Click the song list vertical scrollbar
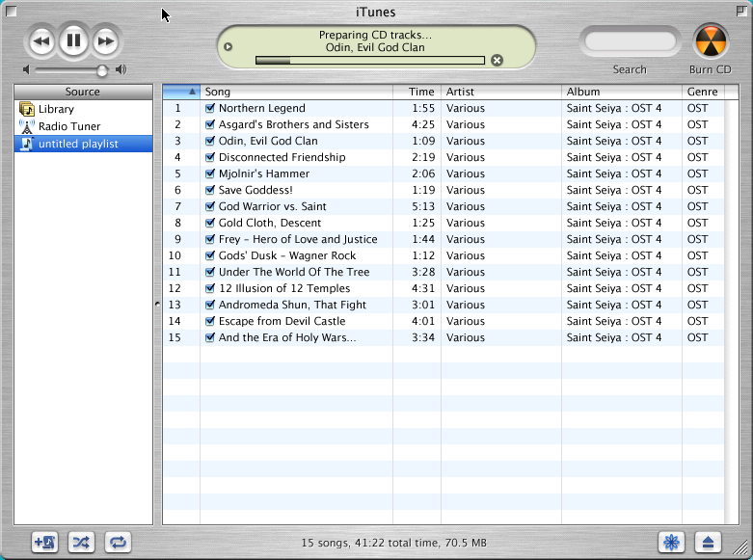 (732, 312)
